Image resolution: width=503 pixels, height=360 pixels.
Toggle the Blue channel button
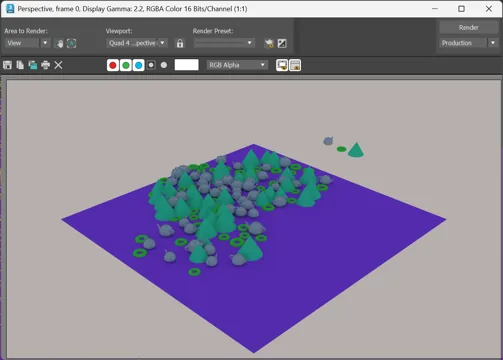pyautogui.click(x=138, y=65)
